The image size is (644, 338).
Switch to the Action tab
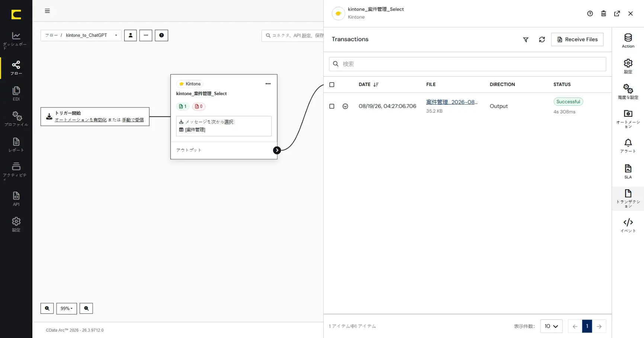pos(628,41)
